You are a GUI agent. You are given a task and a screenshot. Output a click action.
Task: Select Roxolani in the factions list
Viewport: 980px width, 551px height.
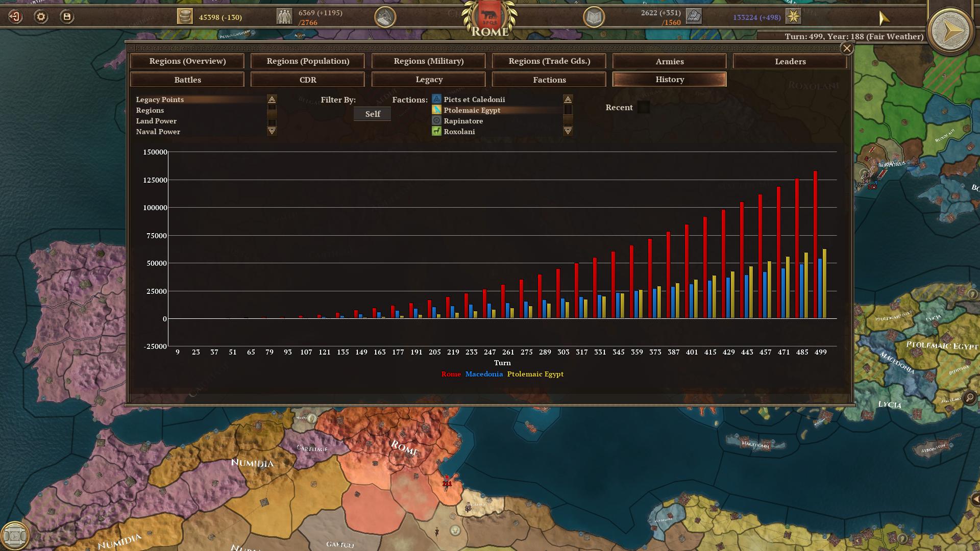pos(459,132)
